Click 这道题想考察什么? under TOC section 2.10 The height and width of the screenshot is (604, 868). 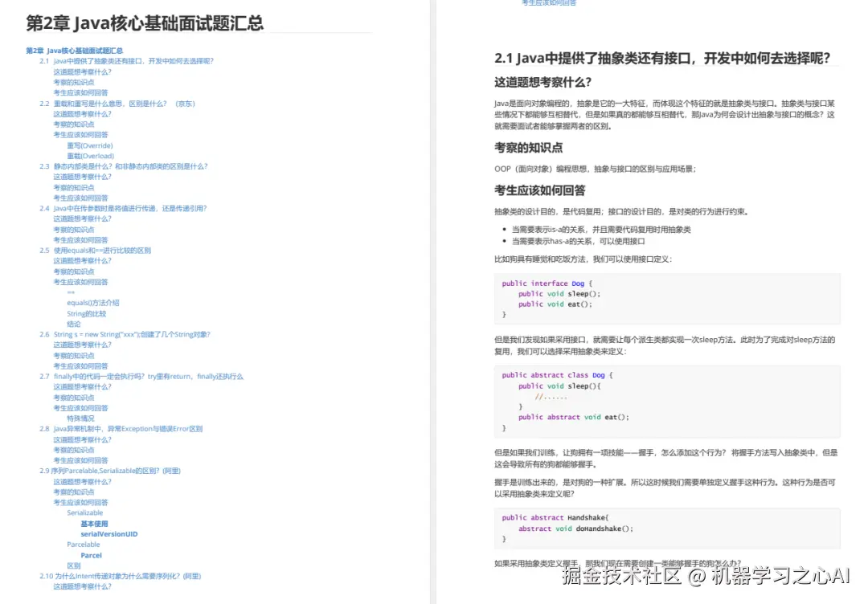coord(82,586)
